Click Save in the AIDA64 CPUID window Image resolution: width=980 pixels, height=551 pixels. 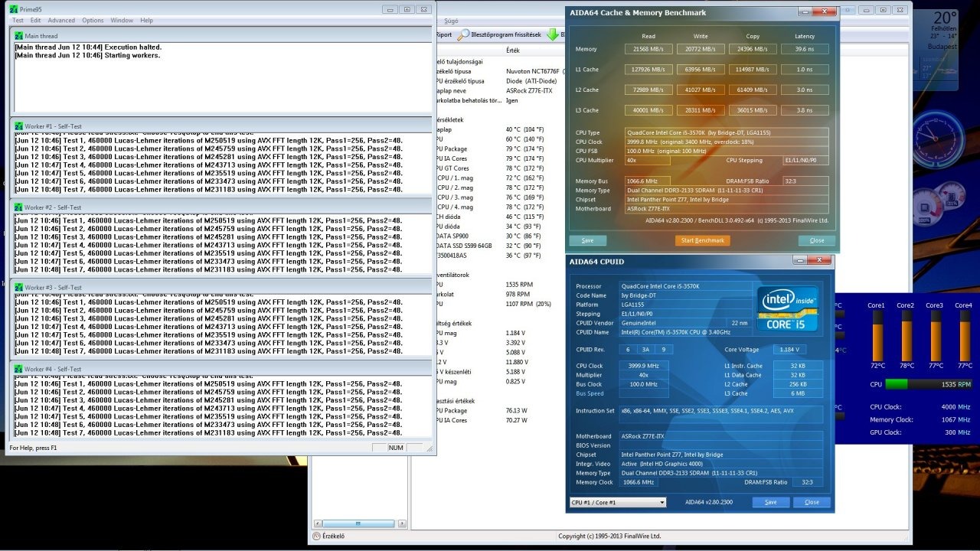[770, 502]
